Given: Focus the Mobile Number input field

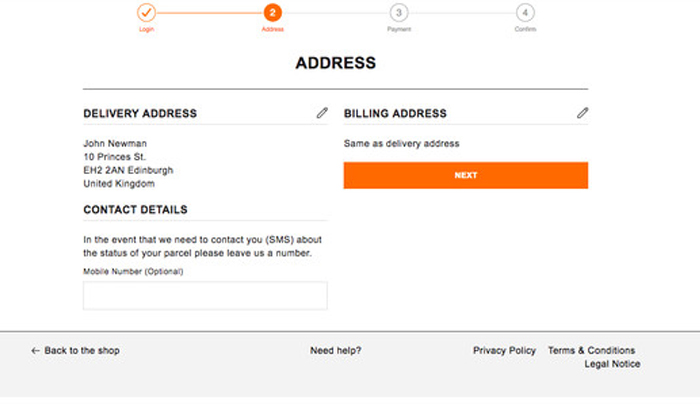Looking at the screenshot, I should [x=205, y=295].
